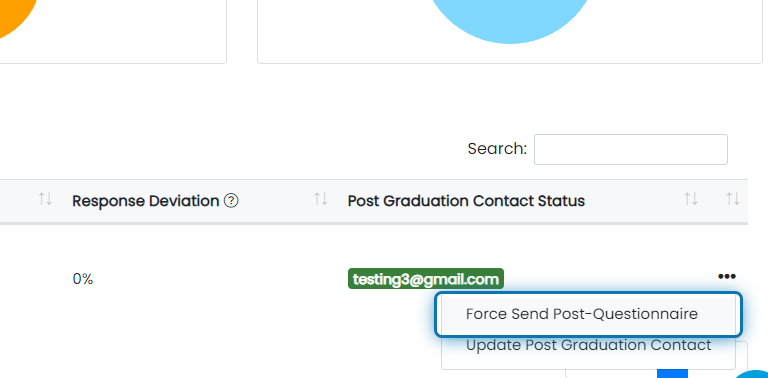
Task: Click the Response Deviation help question-mark icon
Action: 231,201
